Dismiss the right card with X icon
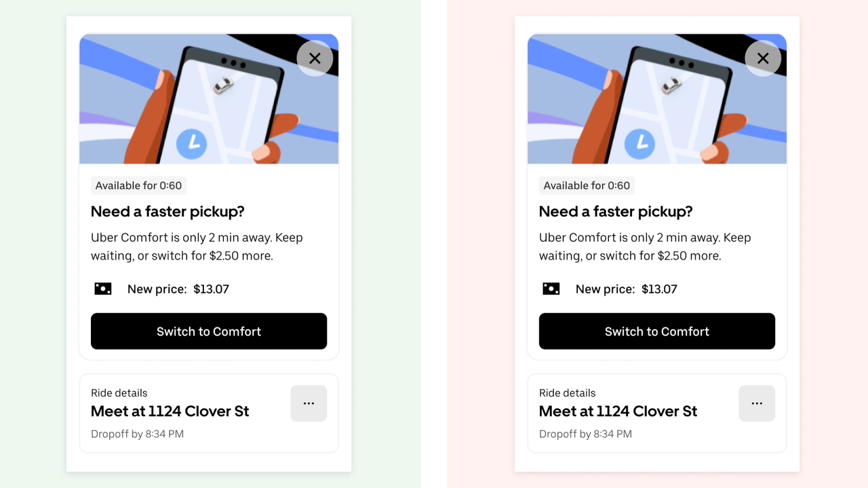868x488 pixels. coord(763,58)
